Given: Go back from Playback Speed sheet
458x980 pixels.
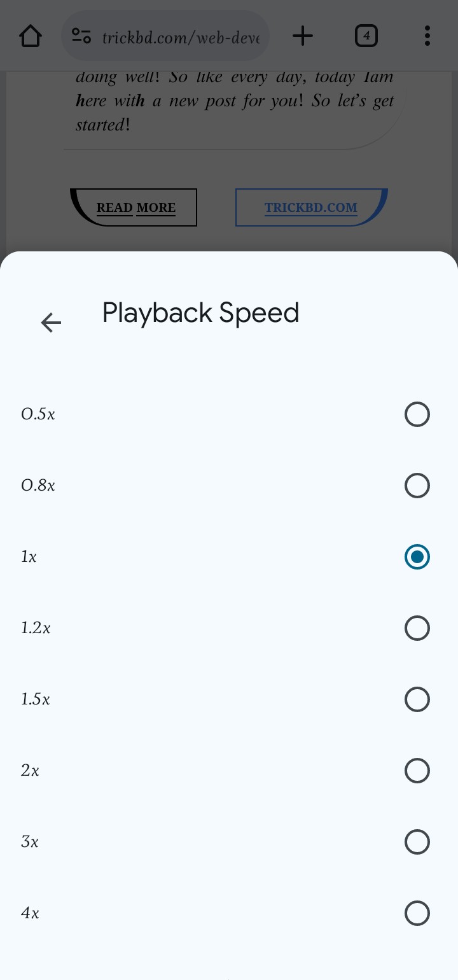Looking at the screenshot, I should click(51, 323).
